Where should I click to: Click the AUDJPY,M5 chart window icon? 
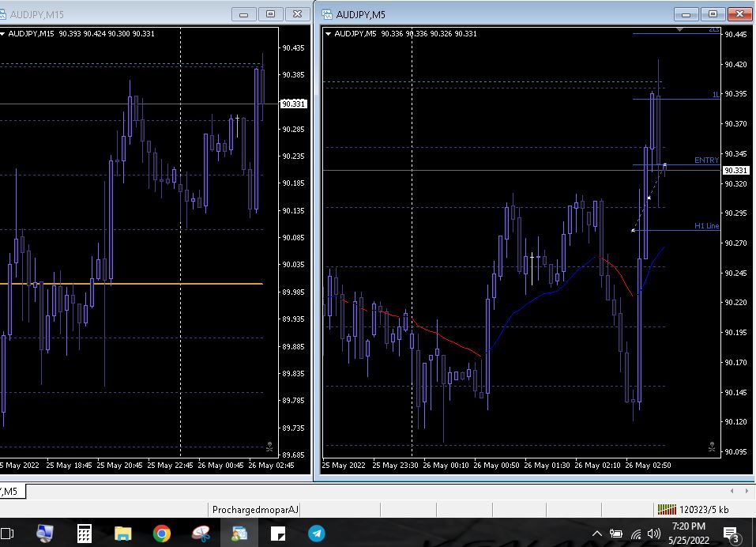coord(326,14)
